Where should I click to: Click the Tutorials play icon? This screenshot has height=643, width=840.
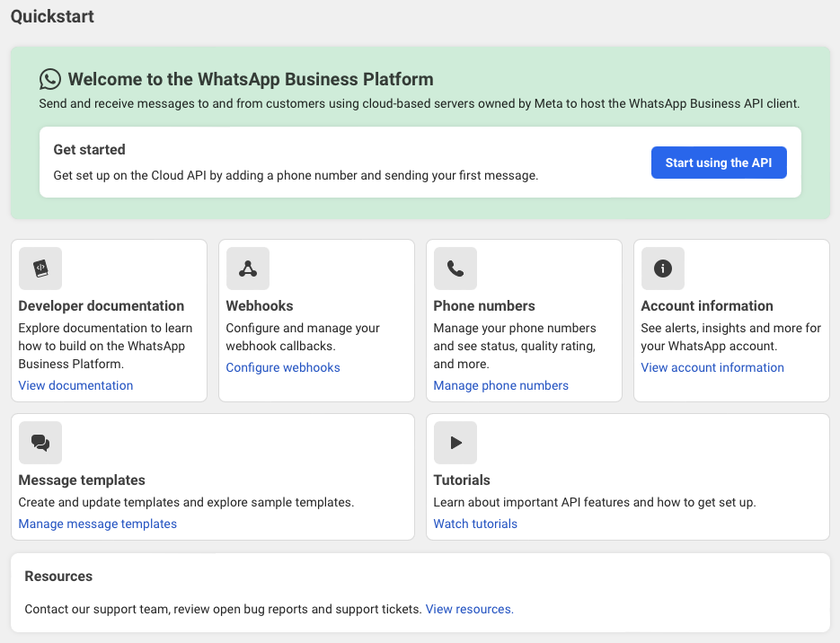coord(455,443)
